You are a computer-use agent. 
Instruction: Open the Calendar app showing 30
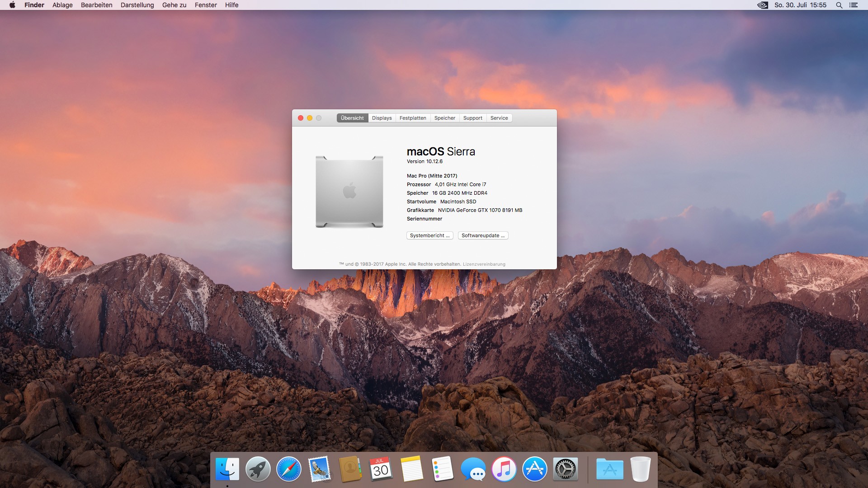pos(381,469)
